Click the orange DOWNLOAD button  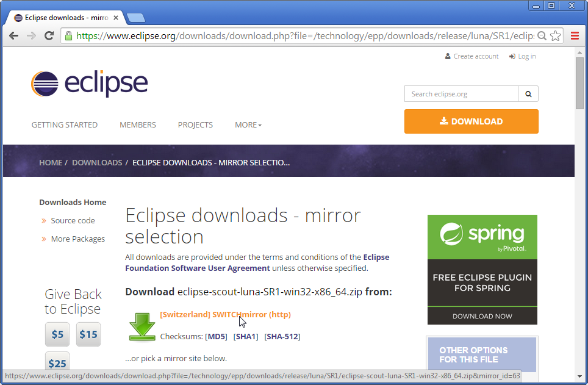click(x=471, y=121)
